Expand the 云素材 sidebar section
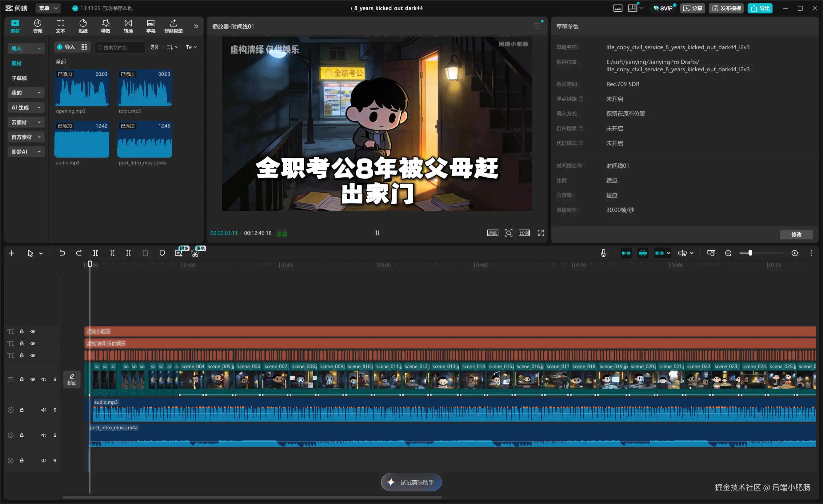Screen dimensions: 823x504 click(26, 122)
